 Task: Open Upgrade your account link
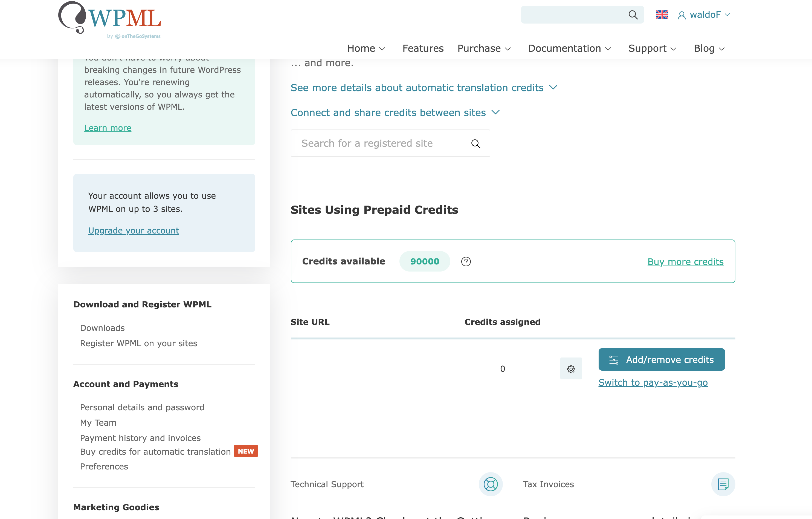(x=134, y=230)
